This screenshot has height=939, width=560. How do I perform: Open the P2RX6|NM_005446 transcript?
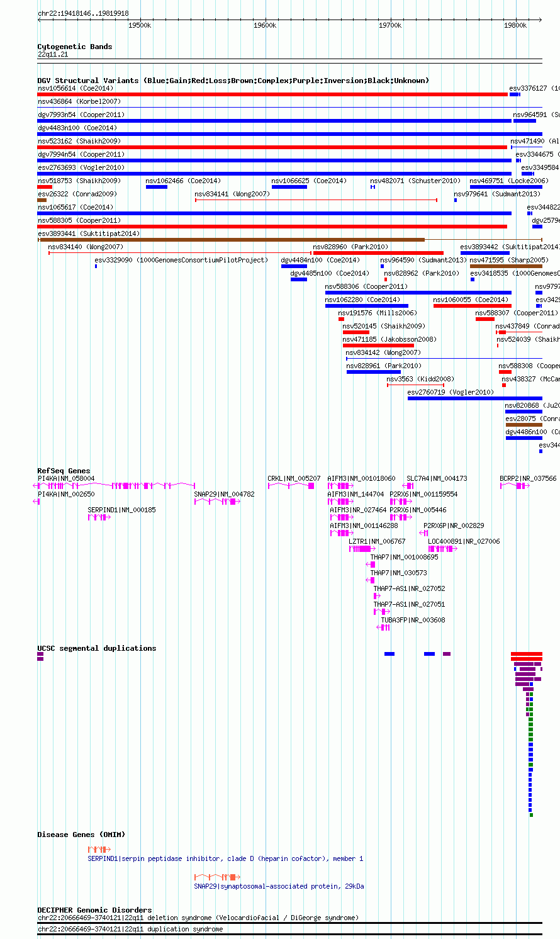coord(401,517)
